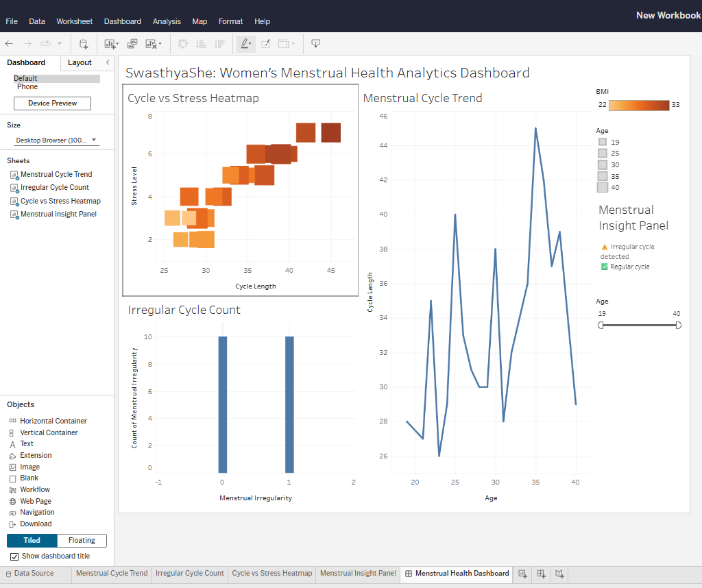Image resolution: width=702 pixels, height=588 pixels.
Task: Click the New Dashboard icon in tab bar
Action: [542, 574]
